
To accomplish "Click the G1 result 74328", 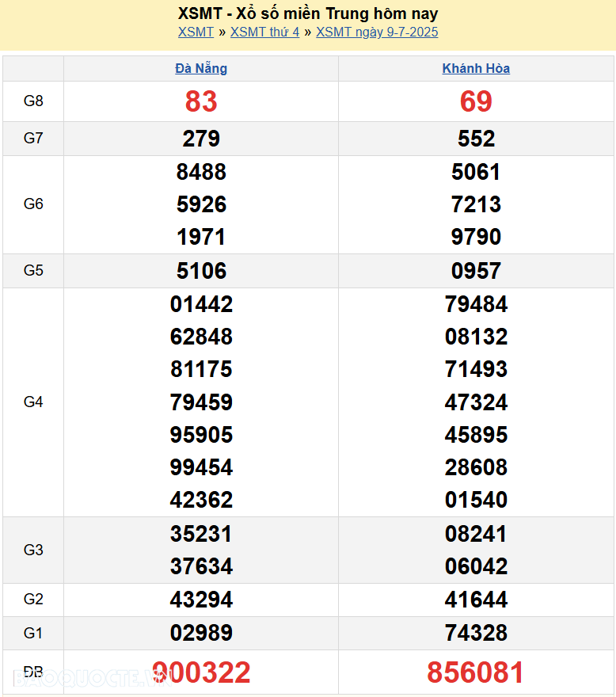I will (476, 633).
